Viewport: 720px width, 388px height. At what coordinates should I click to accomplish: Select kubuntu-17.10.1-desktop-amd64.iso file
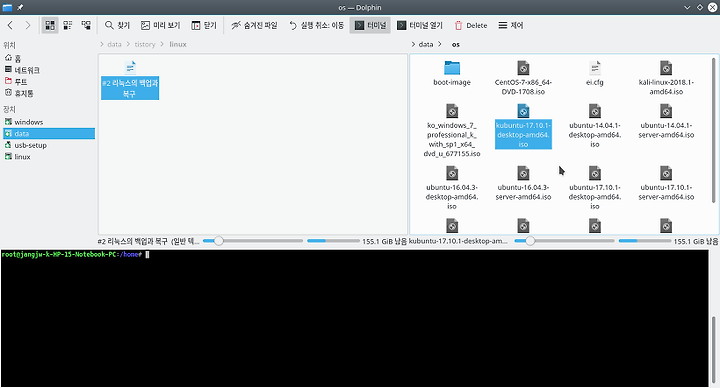(523, 126)
